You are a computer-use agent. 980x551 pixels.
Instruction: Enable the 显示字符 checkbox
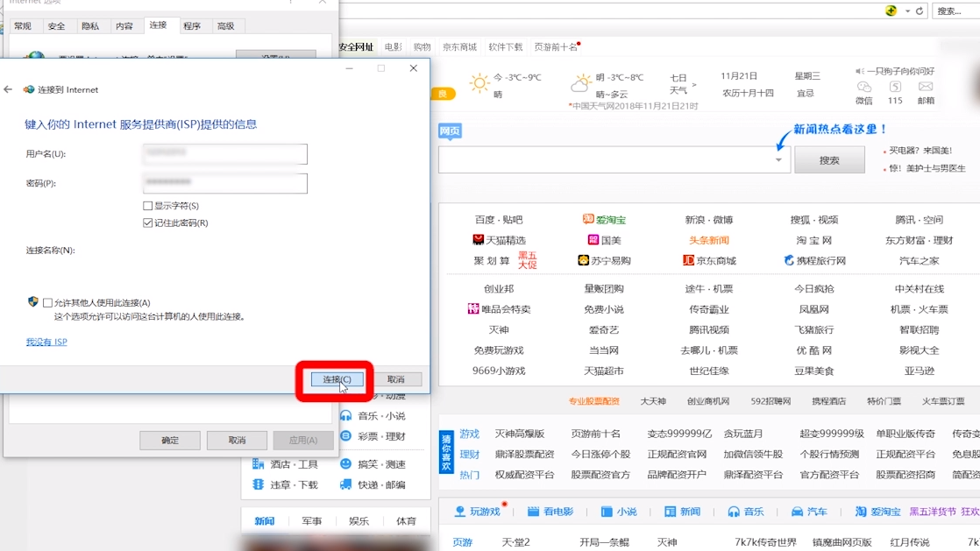point(147,206)
